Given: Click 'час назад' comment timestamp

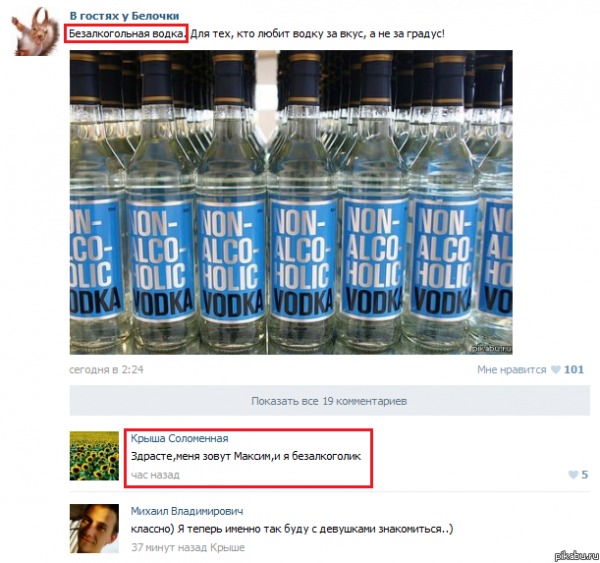Looking at the screenshot, I should point(155,475).
